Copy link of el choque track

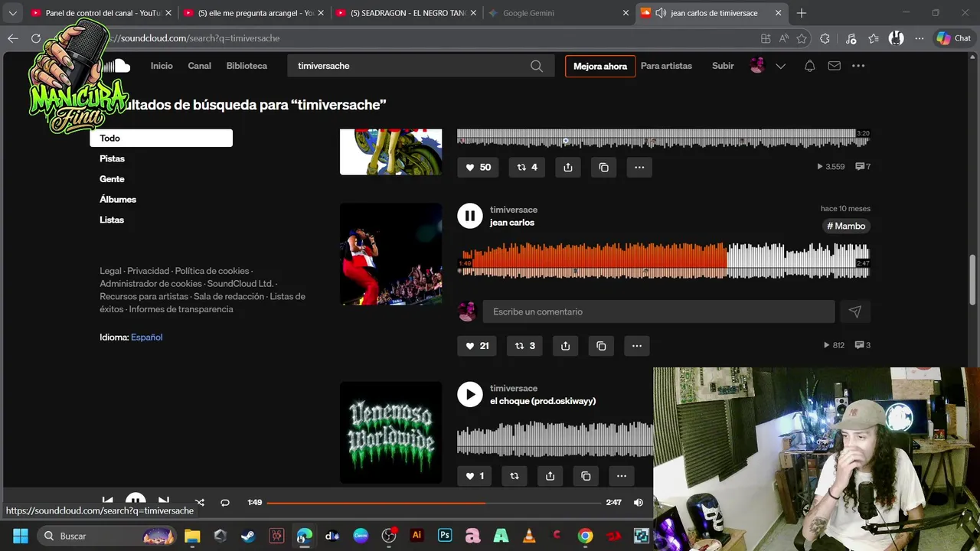pos(586,476)
